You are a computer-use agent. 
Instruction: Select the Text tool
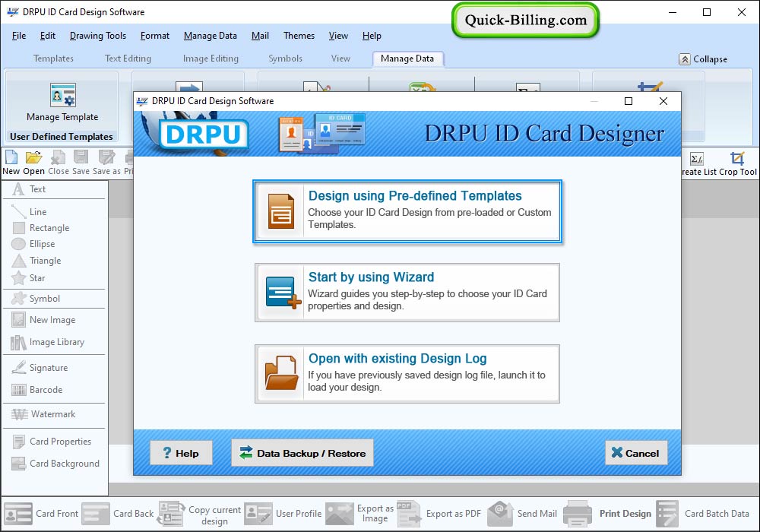29,189
